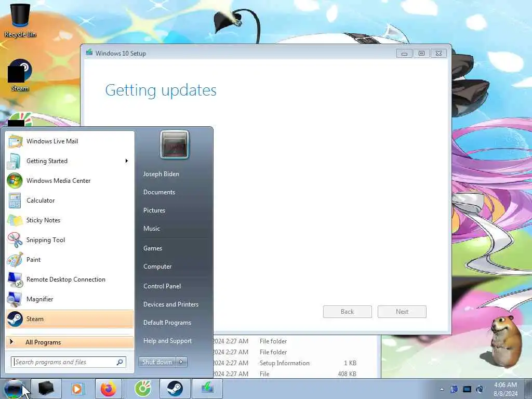Click the Getting Started icon
The width and height of the screenshot is (532, 399).
point(14,161)
